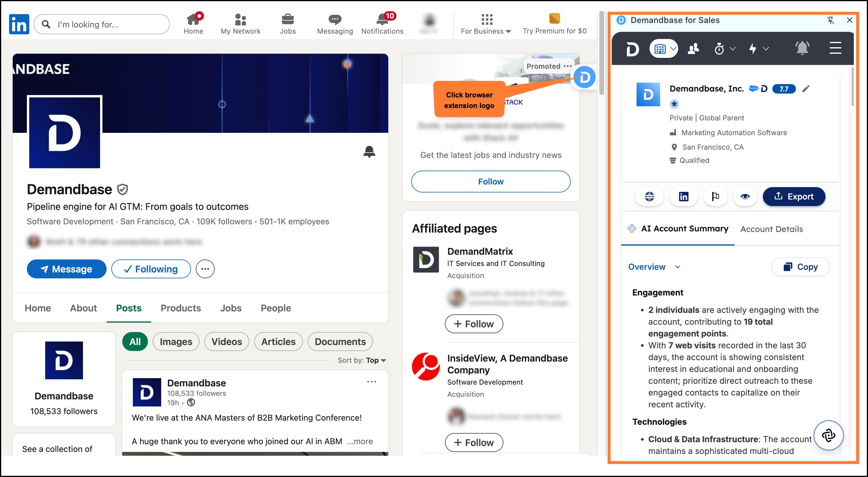Open the AI assistant floating button
The width and height of the screenshot is (868, 477).
[x=828, y=435]
